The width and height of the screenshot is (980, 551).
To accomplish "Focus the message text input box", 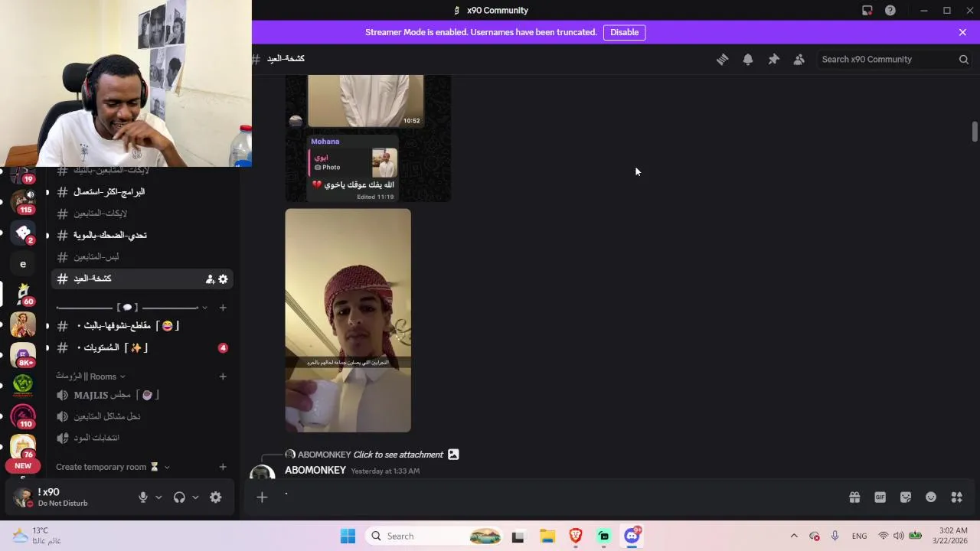I will click(x=559, y=497).
